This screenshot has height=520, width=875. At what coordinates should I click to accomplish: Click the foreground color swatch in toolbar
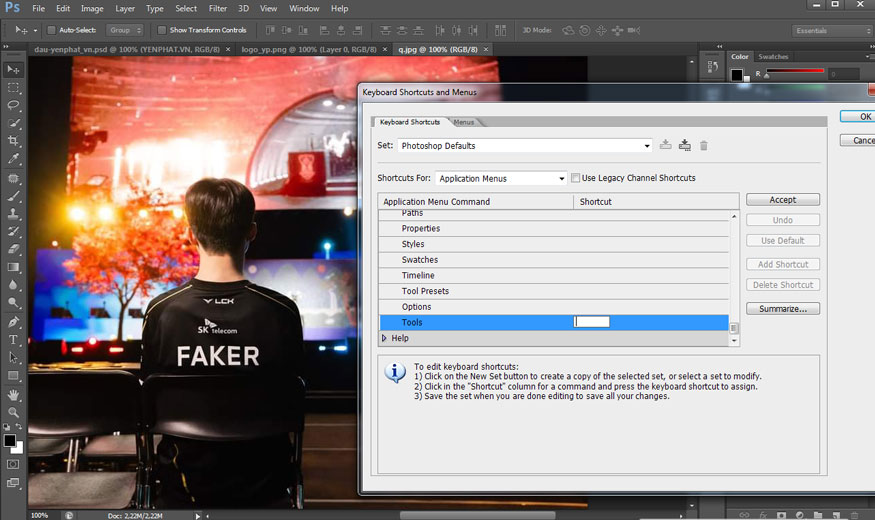tap(9, 440)
